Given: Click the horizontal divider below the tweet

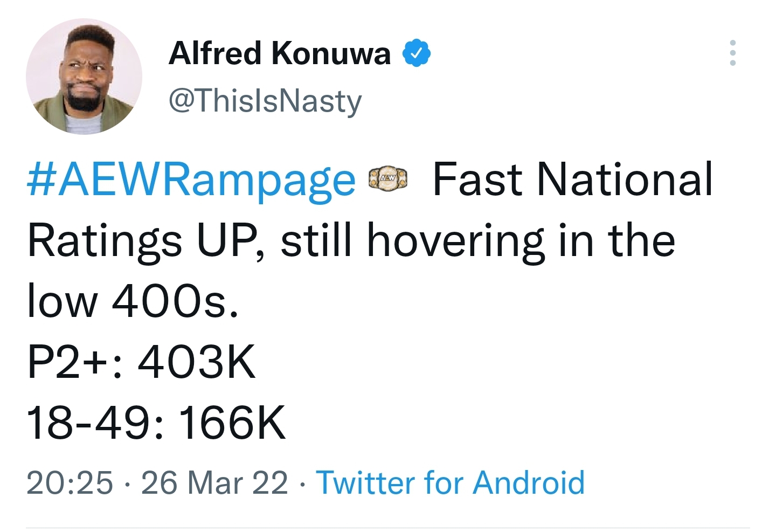Looking at the screenshot, I should pos(388,528).
